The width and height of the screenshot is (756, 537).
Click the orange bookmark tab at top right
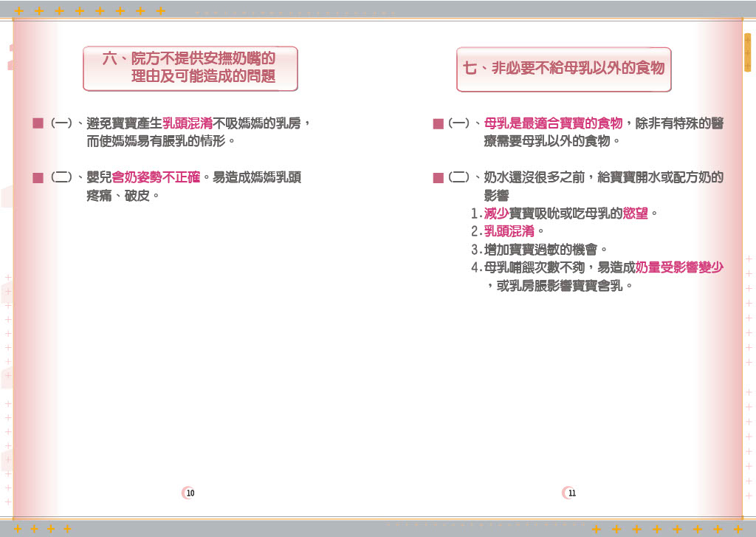coord(747,52)
